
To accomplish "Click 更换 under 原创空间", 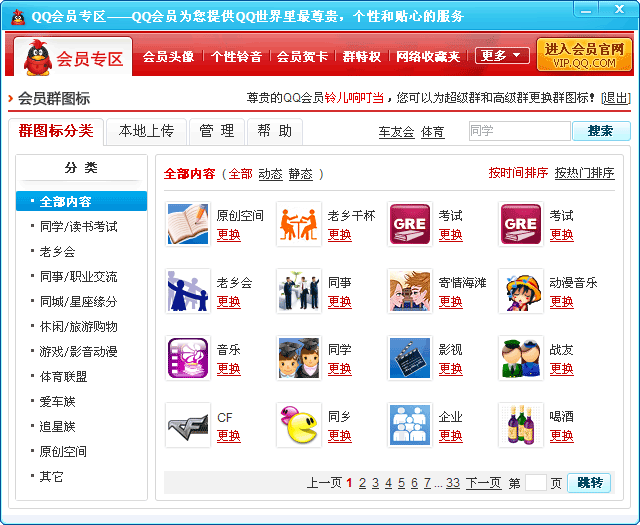I will tap(229, 235).
